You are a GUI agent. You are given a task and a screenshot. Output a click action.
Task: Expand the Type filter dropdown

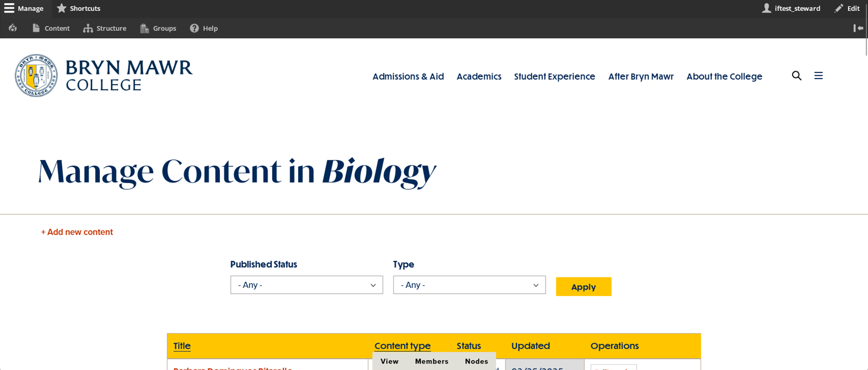(469, 285)
